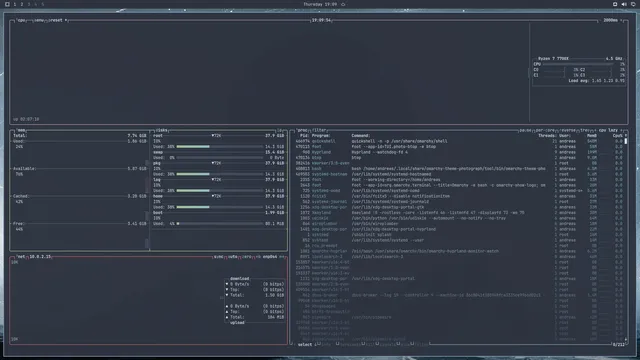Click the boot disk used bar
Image resolution: width=640 pixels, height=360 pixels.
(x=220, y=224)
